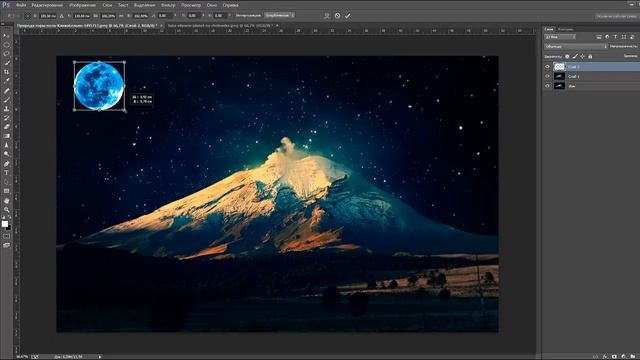The height and width of the screenshot is (360, 640).
Task: Open the Файл menu
Action: [x=21, y=5]
